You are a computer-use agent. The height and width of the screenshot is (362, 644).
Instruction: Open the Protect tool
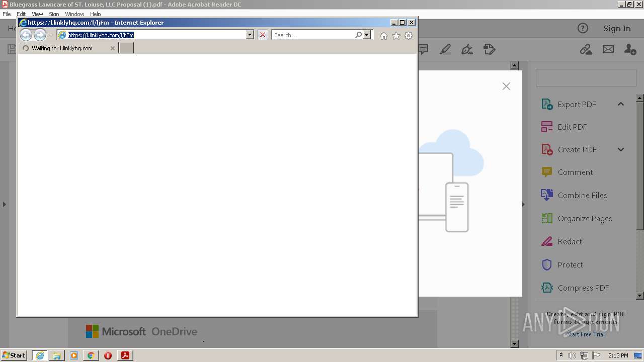pos(570,264)
